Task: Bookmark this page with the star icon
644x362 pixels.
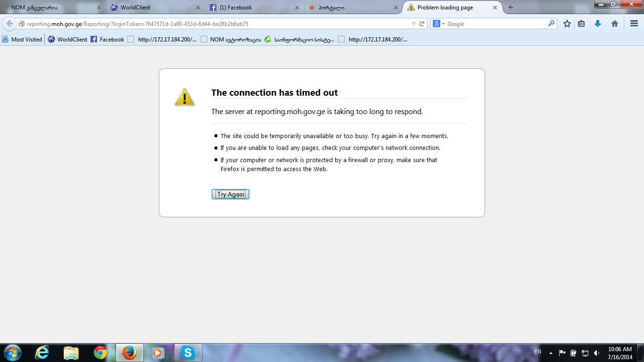Action: click(x=567, y=24)
